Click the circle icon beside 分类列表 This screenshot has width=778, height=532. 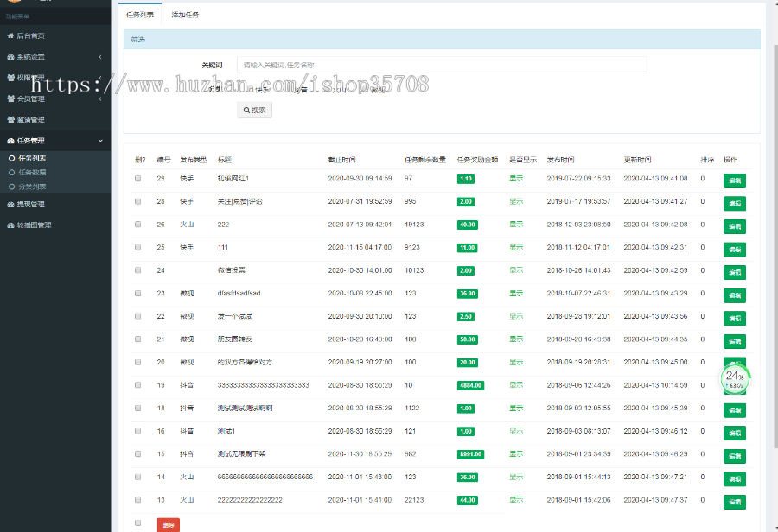(11, 187)
